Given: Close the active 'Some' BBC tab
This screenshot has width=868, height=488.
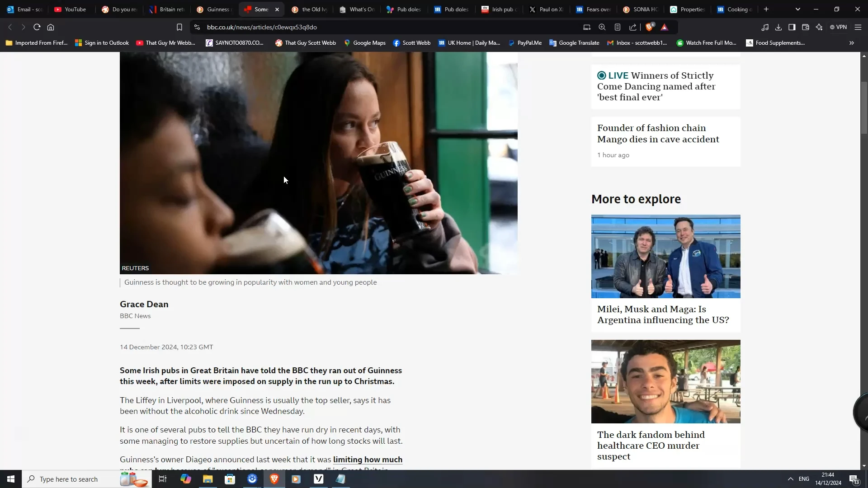Looking at the screenshot, I should pyautogui.click(x=277, y=9).
